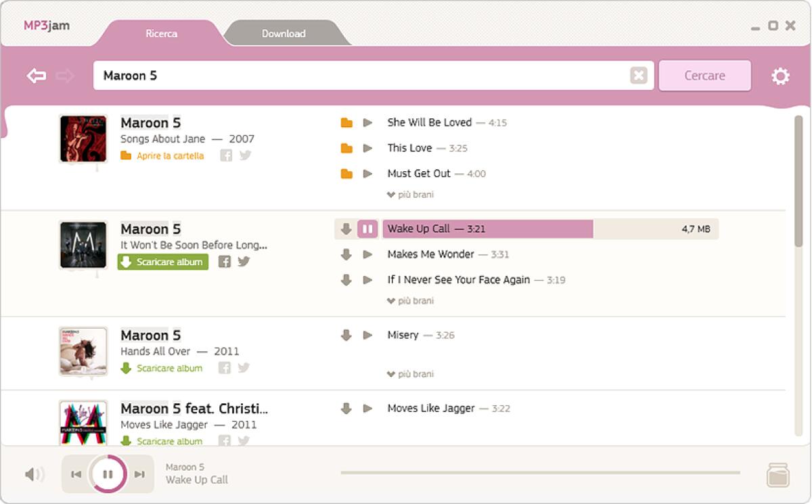
Task: Select the Ricerca tab
Action: (160, 33)
